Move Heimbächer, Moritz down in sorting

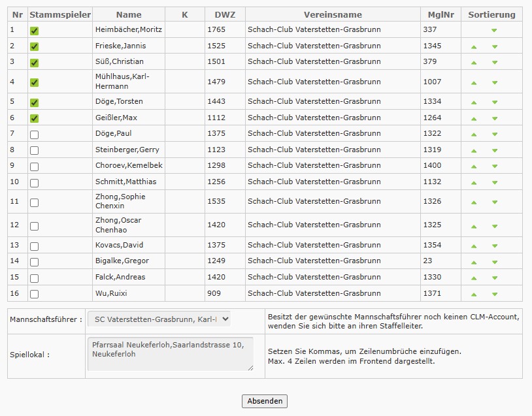495,30
